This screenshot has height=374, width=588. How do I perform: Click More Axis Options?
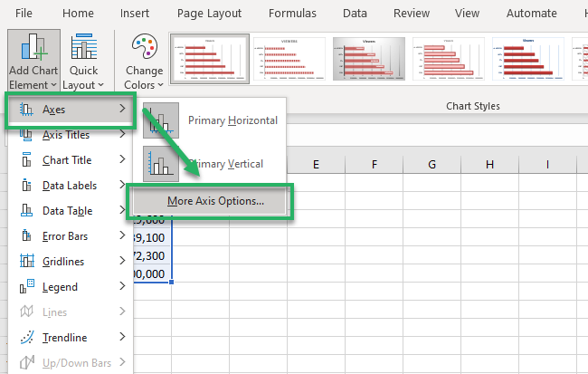(215, 201)
